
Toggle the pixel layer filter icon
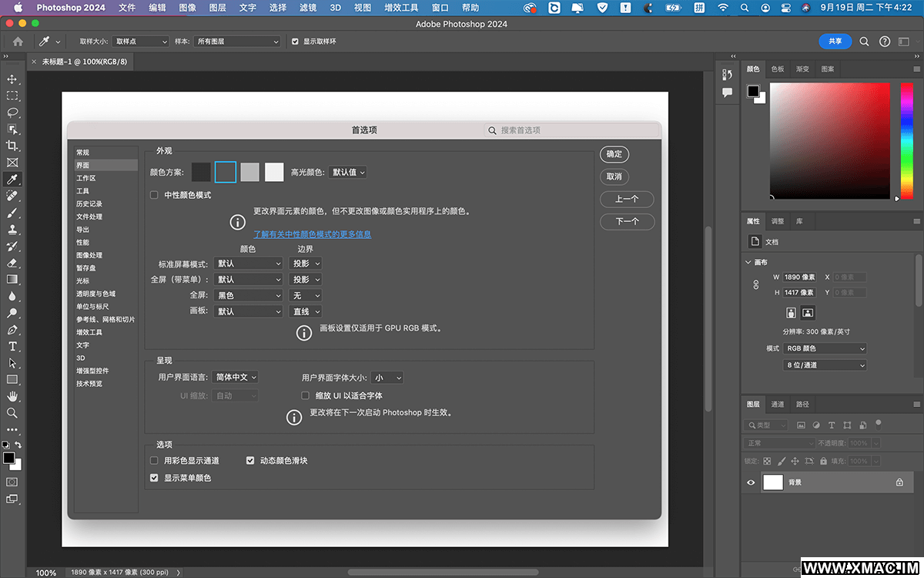[x=802, y=425]
